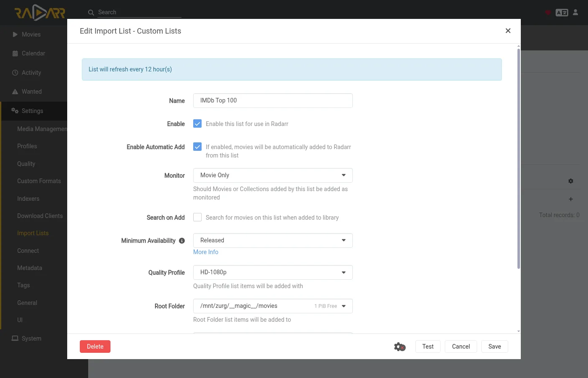The height and width of the screenshot is (378, 588).
Task: Click the gear icon in background page
Action: [571, 181]
